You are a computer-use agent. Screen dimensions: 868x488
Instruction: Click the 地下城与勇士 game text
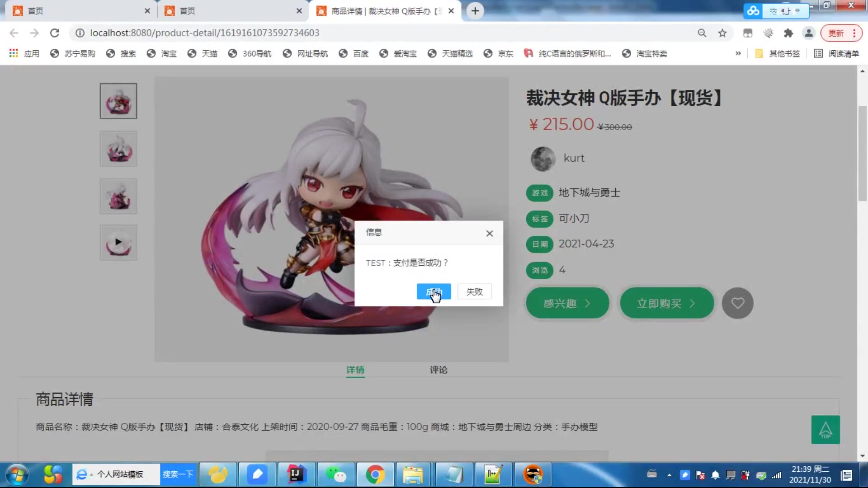click(x=589, y=192)
